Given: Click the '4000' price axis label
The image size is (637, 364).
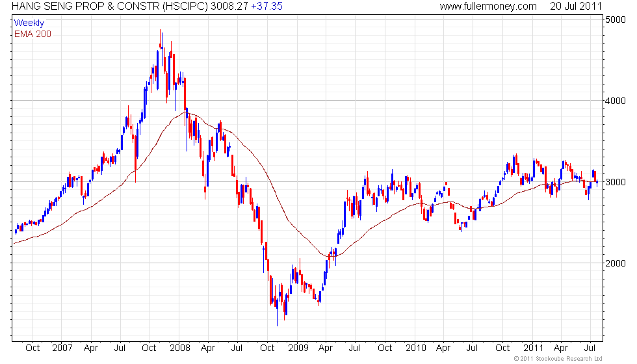Looking at the screenshot, I should (x=615, y=101).
